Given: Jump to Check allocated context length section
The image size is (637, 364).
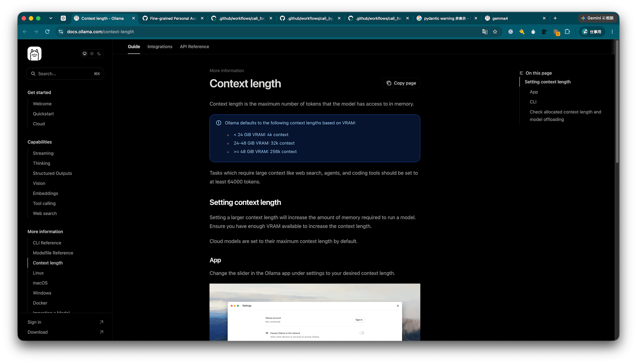Looking at the screenshot, I should (x=565, y=115).
